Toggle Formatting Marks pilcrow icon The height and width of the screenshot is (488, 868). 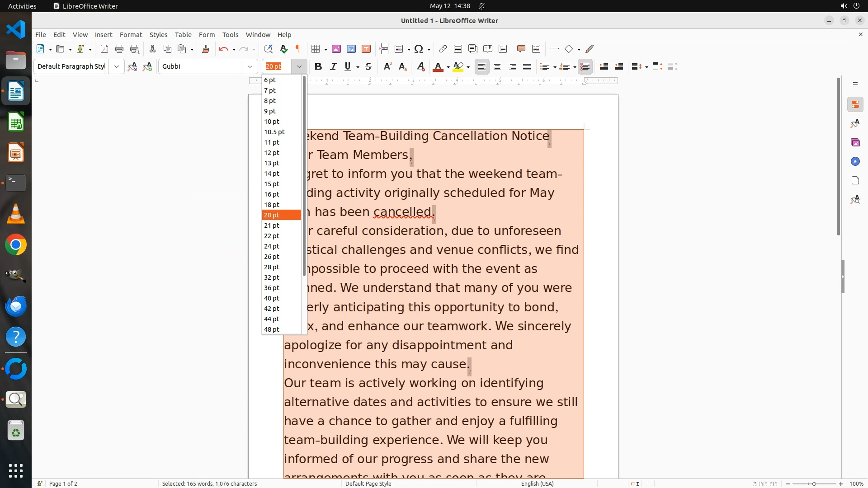[298, 49]
